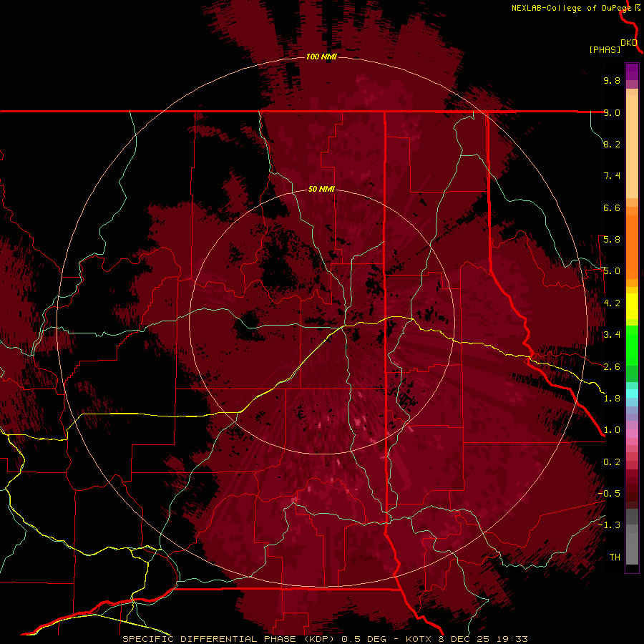Click the 5.0 legend value
The height and width of the screenshot is (644, 644).
pos(612,271)
